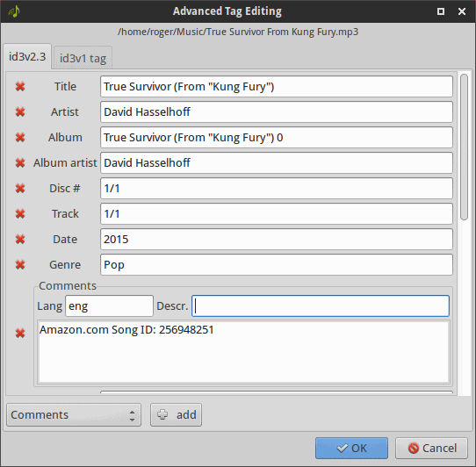
Task: Remove the Title tag with its red X
Action: (20, 87)
